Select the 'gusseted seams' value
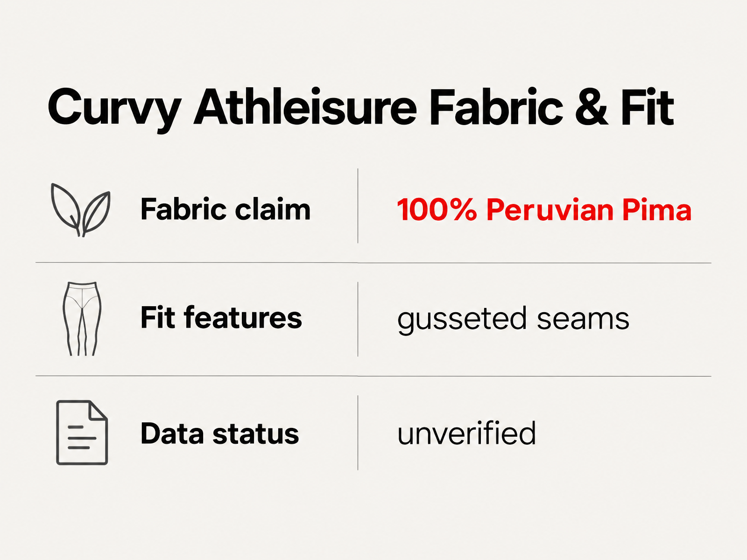The height and width of the screenshot is (560, 747). coord(513,320)
